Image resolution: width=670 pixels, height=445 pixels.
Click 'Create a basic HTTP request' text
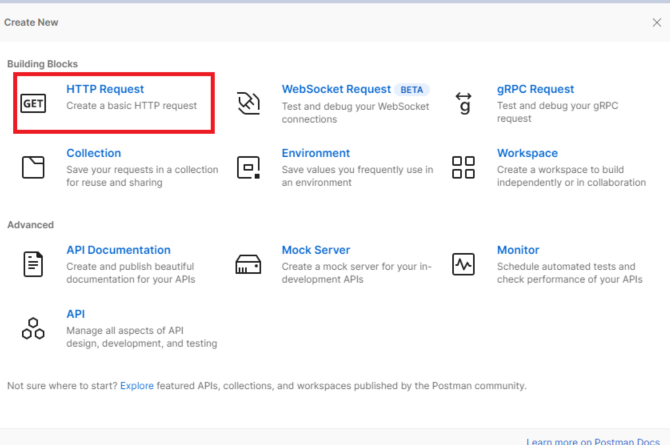pos(132,106)
